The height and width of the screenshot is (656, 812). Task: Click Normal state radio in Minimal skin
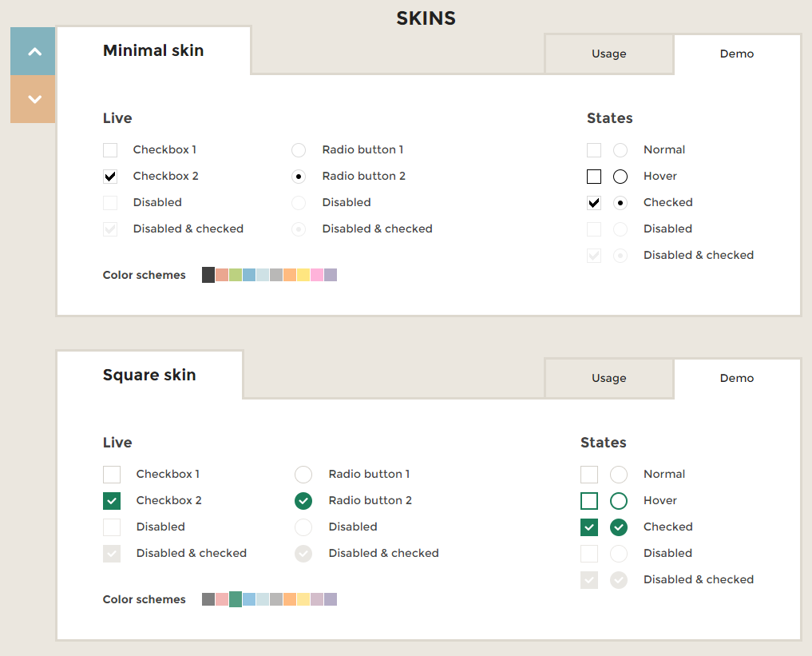click(x=620, y=150)
